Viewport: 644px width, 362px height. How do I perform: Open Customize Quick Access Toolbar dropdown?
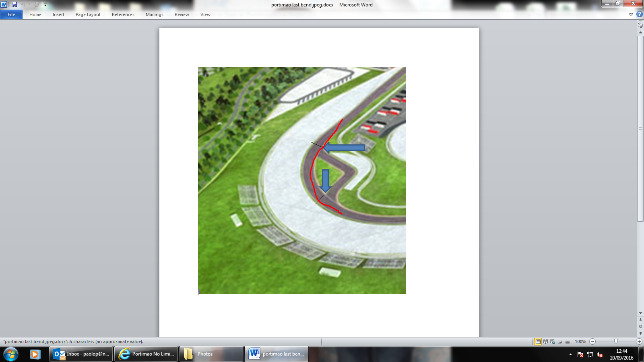pos(45,5)
